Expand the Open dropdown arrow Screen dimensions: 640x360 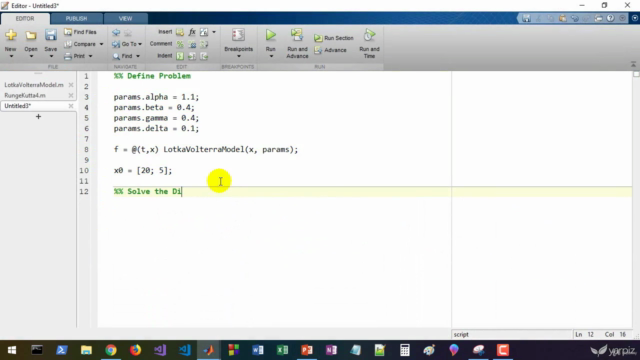[31, 56]
